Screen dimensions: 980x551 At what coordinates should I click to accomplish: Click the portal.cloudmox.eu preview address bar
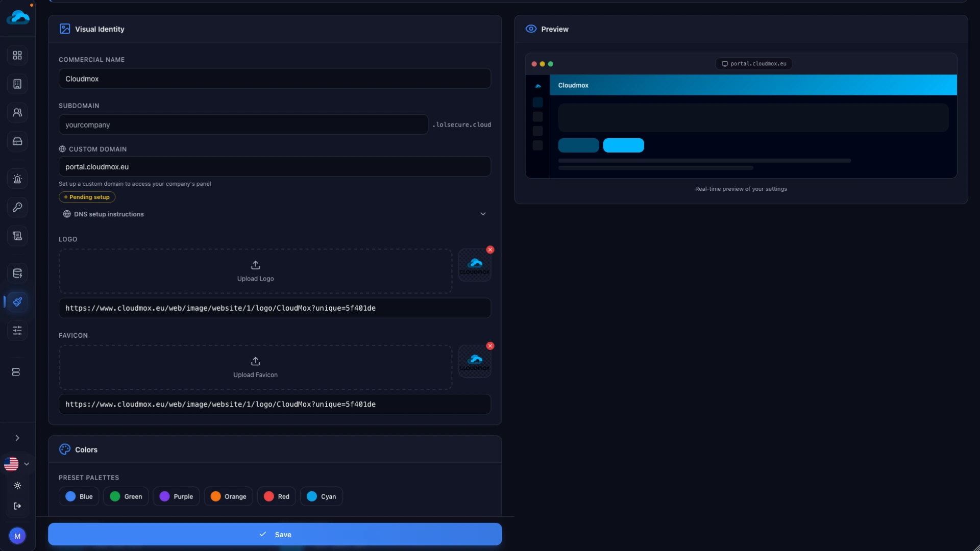pos(754,64)
